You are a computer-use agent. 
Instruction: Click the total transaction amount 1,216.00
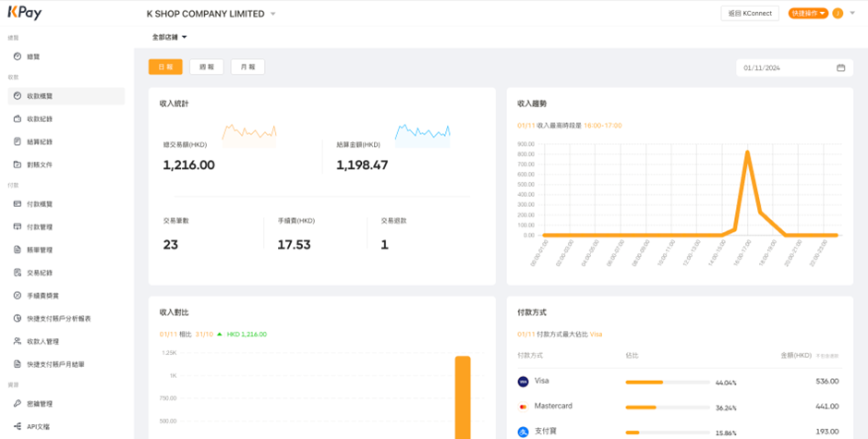point(188,165)
